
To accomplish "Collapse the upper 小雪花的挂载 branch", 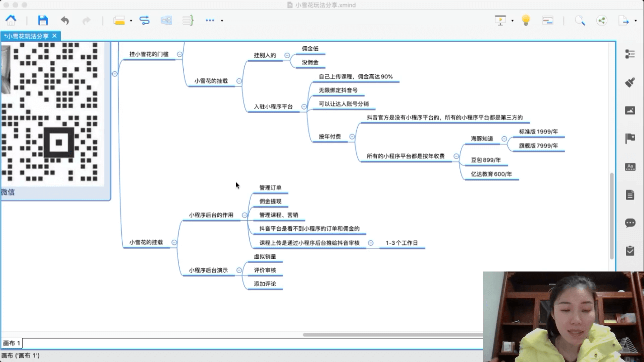I will [239, 81].
